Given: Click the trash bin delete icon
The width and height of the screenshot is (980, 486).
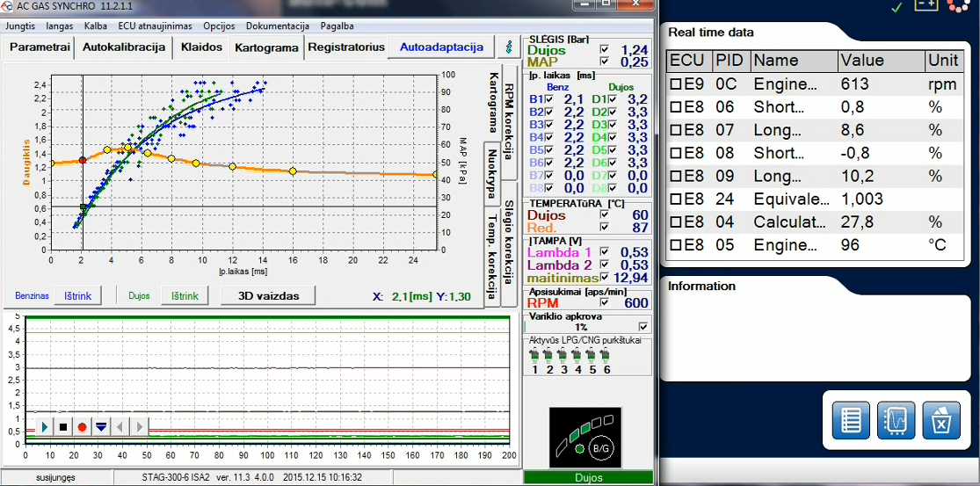Looking at the screenshot, I should pyautogui.click(x=941, y=421).
